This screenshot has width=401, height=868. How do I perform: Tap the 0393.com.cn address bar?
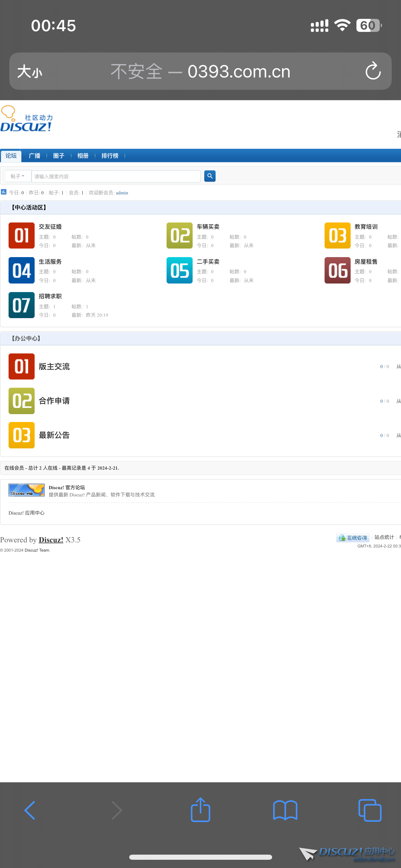pyautogui.click(x=200, y=71)
